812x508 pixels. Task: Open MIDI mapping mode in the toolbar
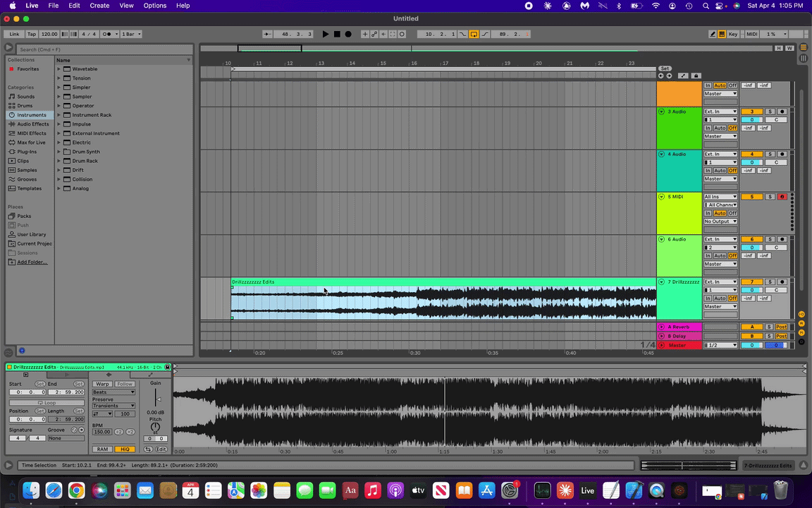[753, 34]
